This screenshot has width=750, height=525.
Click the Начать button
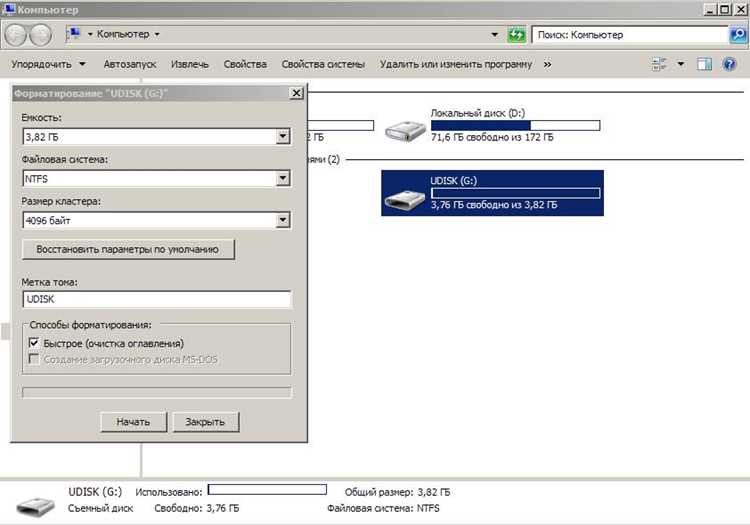click(x=133, y=422)
